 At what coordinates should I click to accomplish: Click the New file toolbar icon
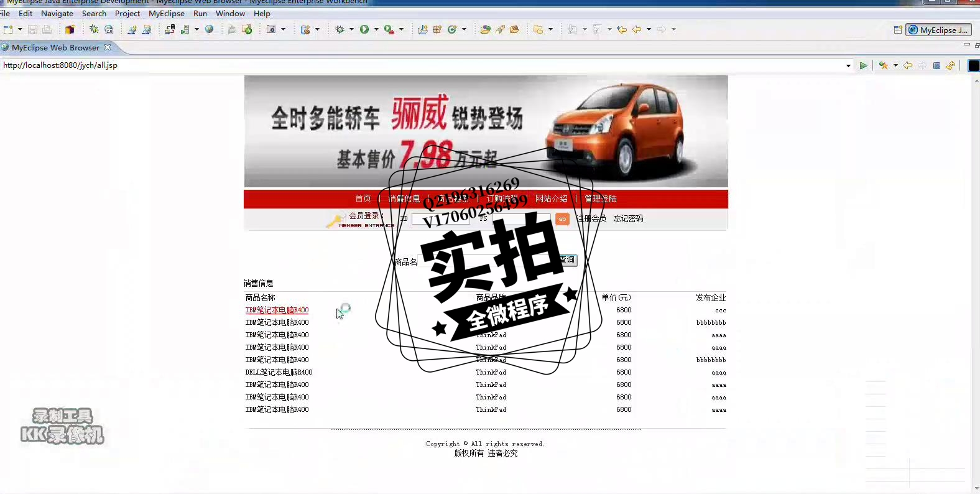[7, 29]
